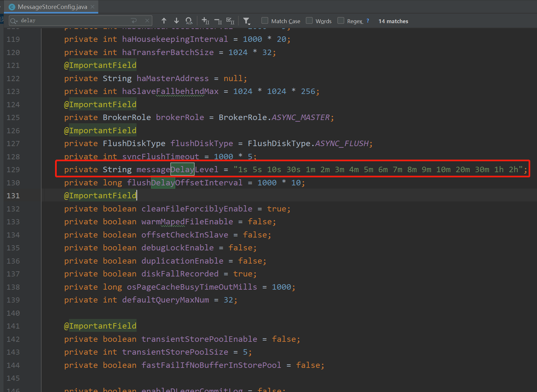
Task: Click line number 141 in the gutter
Action: pos(13,326)
